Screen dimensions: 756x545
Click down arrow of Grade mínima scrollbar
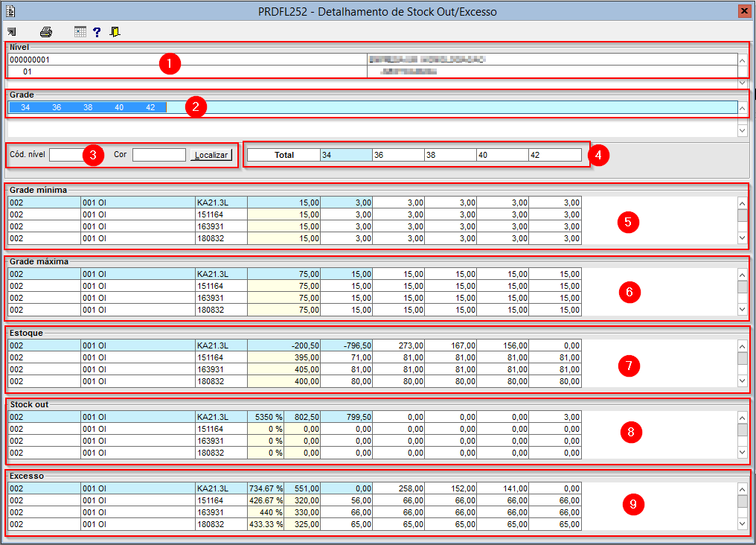pyautogui.click(x=743, y=238)
